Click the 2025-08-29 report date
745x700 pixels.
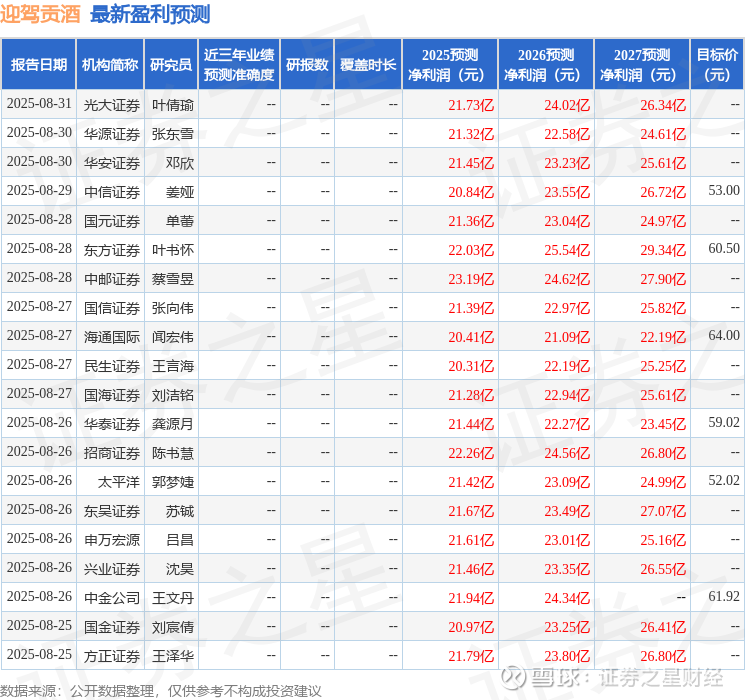pyautogui.click(x=39, y=191)
